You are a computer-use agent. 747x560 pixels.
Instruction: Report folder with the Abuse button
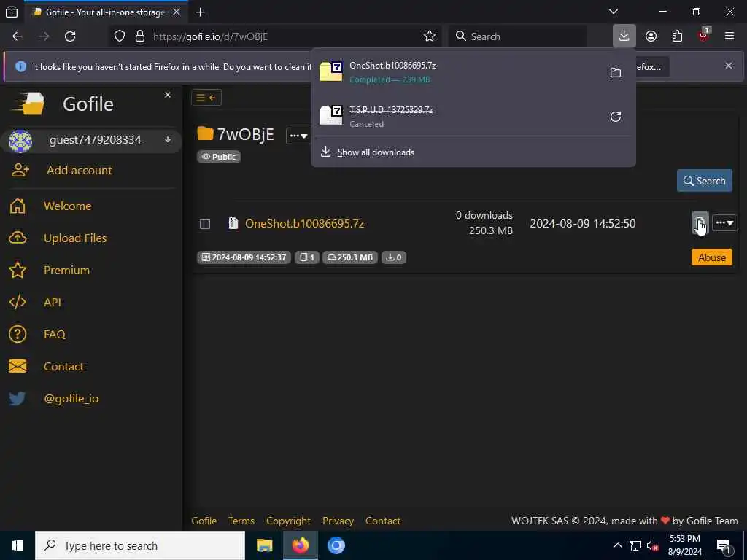(712, 257)
